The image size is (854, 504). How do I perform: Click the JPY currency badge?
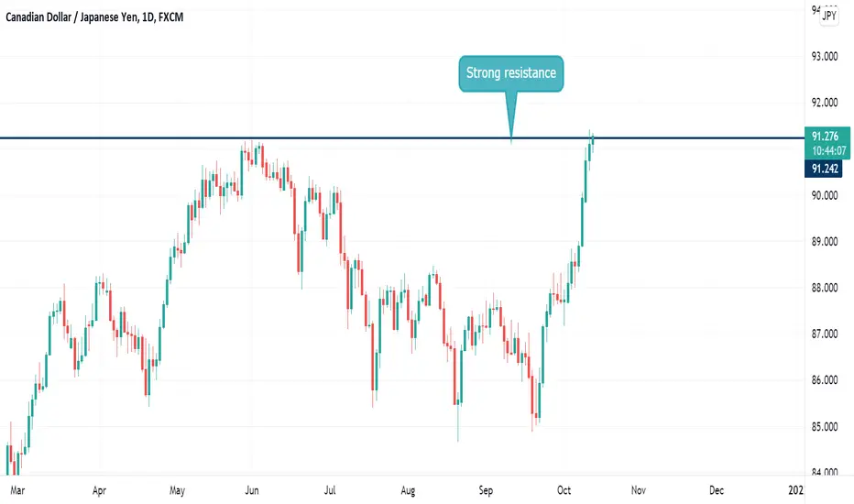[x=829, y=16]
